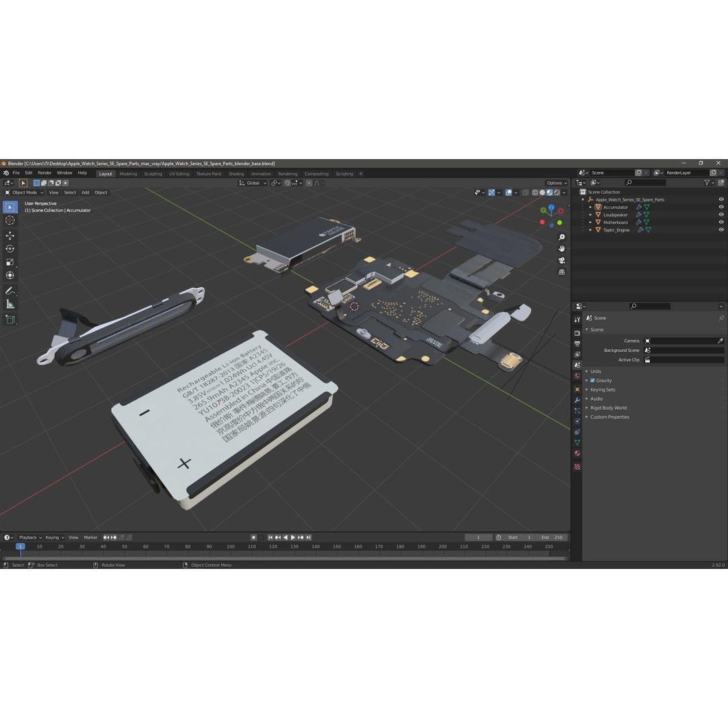Screen dimensions: 728x728
Task: Open the Tool properties tab
Action: click(577, 320)
